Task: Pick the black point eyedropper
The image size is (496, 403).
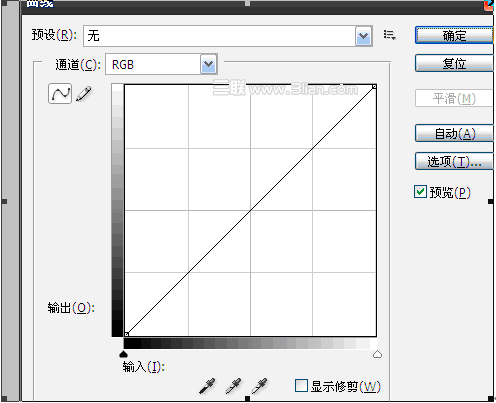Action: (x=207, y=386)
